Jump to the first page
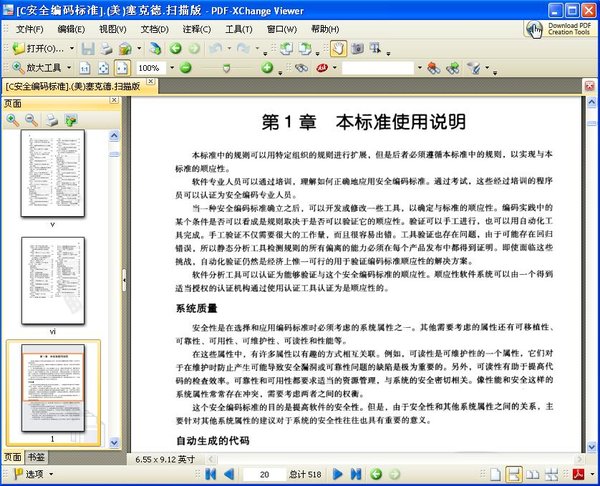Viewport: 600px width, 486px height. pos(210,474)
